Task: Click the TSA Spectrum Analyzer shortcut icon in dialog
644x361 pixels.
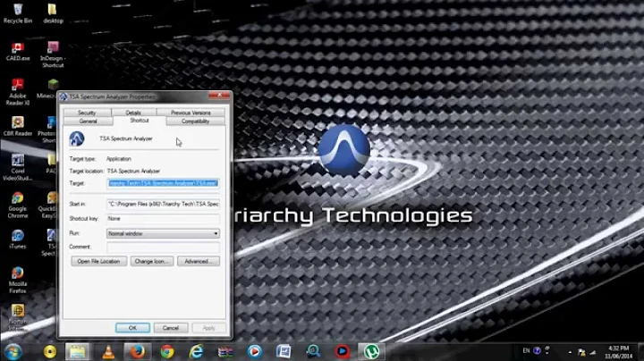Action: tap(76, 139)
